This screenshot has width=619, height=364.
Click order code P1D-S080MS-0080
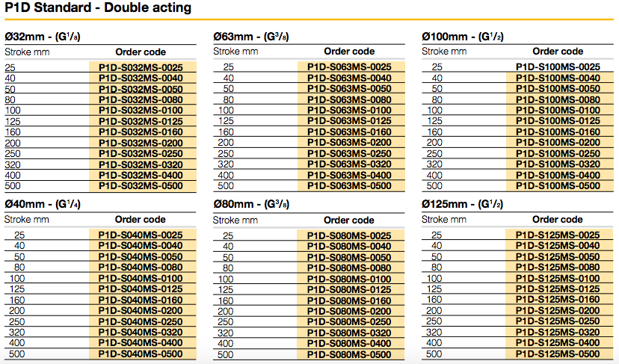349,268
